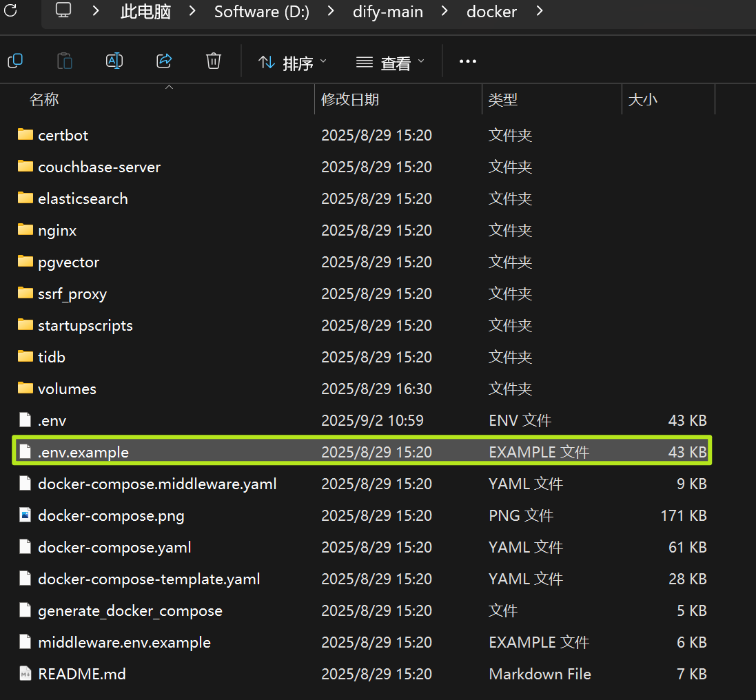The height and width of the screenshot is (700, 756).
Task: Select docker-compose.yaml file name
Action: click(114, 548)
